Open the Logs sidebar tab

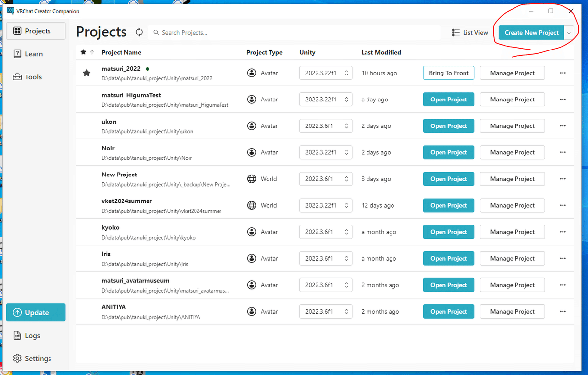coord(36,336)
